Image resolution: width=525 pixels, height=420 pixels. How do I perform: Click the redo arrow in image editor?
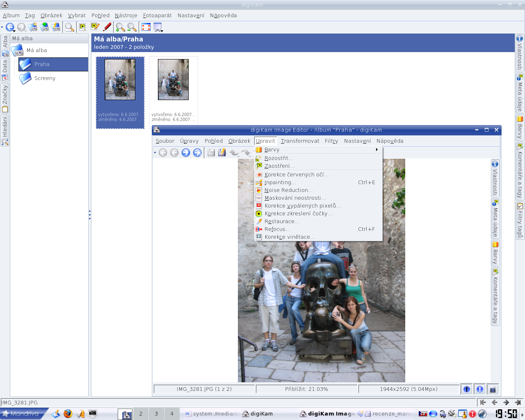(x=245, y=153)
